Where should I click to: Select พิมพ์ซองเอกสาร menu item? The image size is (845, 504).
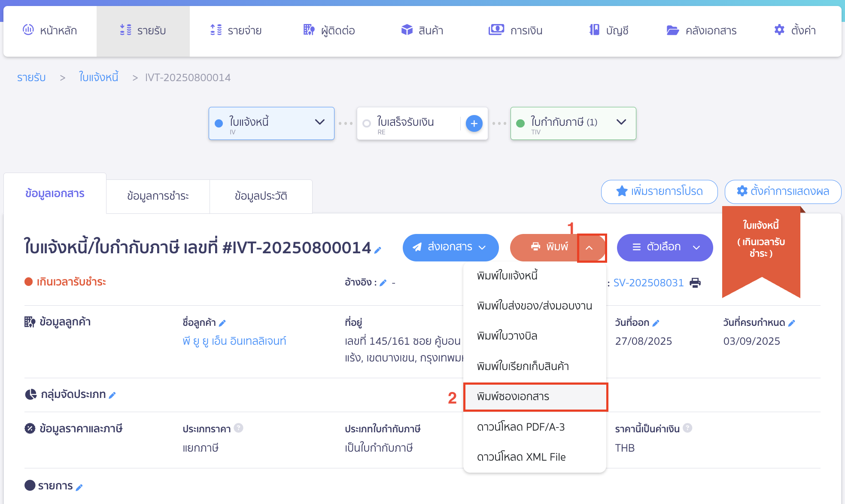point(514,397)
